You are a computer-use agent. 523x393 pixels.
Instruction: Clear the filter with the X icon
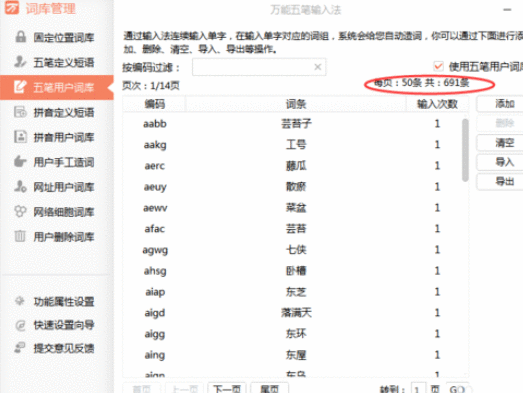tap(318, 67)
